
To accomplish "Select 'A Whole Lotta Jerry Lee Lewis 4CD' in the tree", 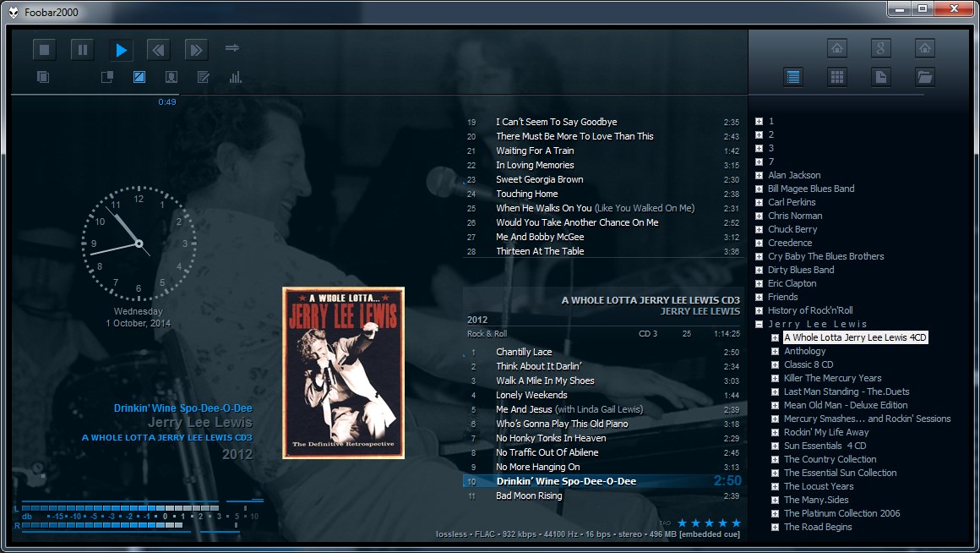I will pos(855,337).
